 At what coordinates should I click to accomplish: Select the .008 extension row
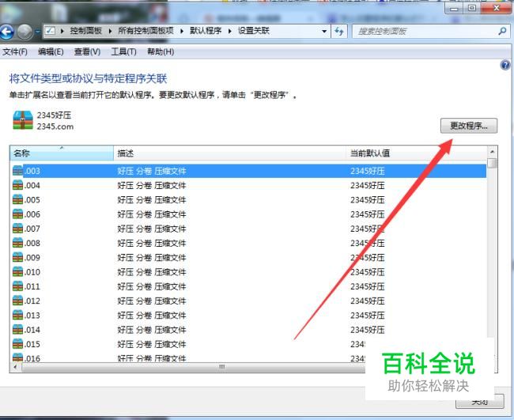248,244
